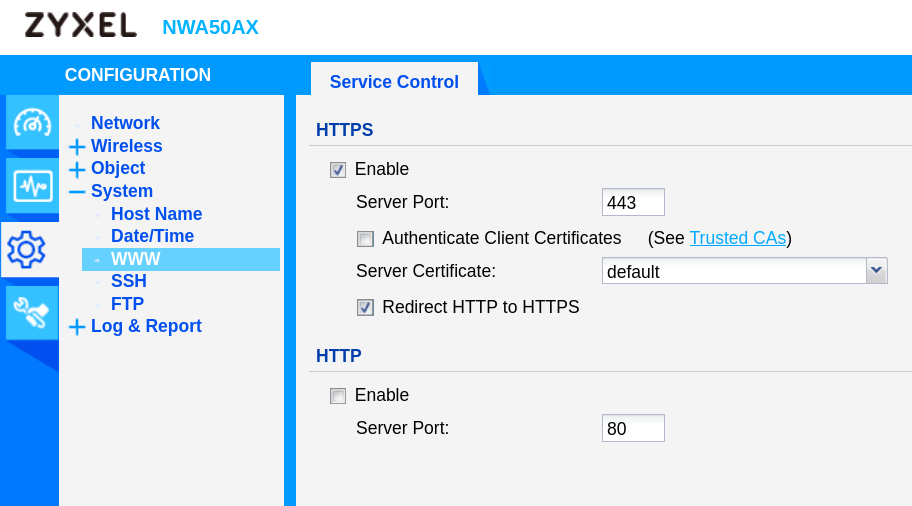Screen dimensions: 912x506
Task: Select the Service Control tab
Action: pyautogui.click(x=394, y=81)
